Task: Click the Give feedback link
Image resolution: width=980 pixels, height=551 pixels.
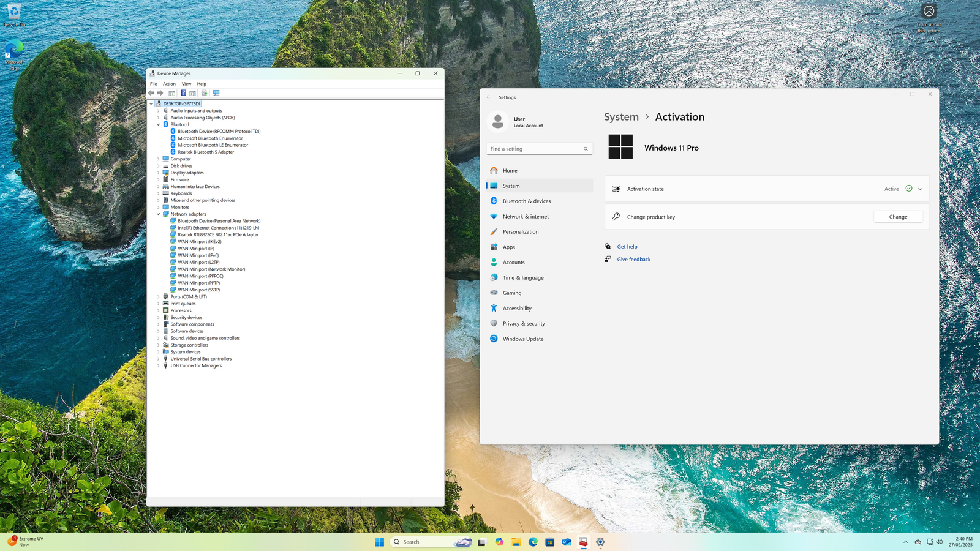Action: pos(634,260)
